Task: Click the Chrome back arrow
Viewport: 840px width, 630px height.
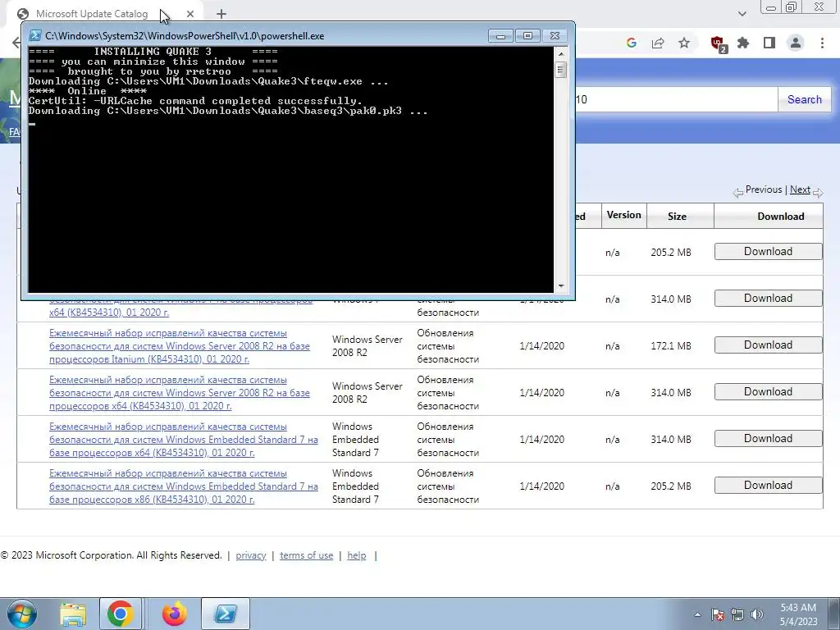Action: click(16, 43)
